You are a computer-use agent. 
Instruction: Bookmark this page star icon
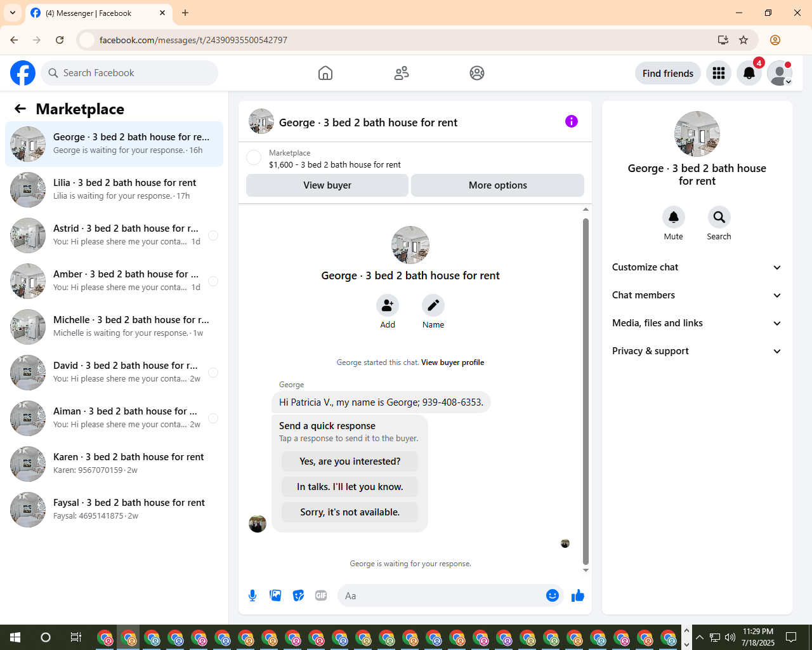click(x=743, y=40)
